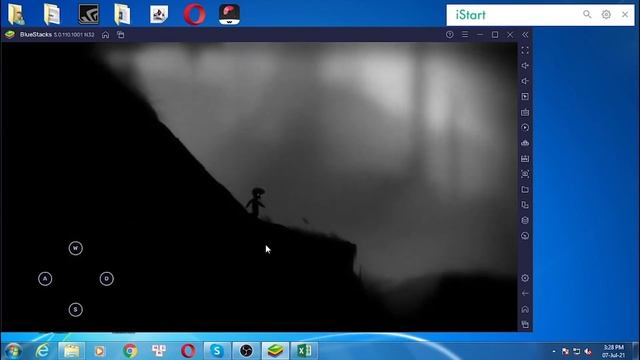640x360 pixels.
Task: Open the NVIDIA GeForce desktop icon
Action: [x=89, y=14]
